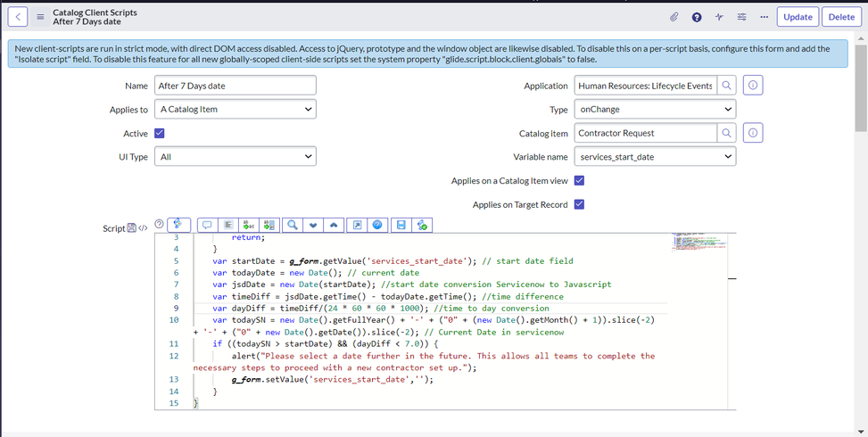Viewport: 868px width, 437px height.
Task: Click code line 9 with dayDiff
Action: [x=381, y=308]
